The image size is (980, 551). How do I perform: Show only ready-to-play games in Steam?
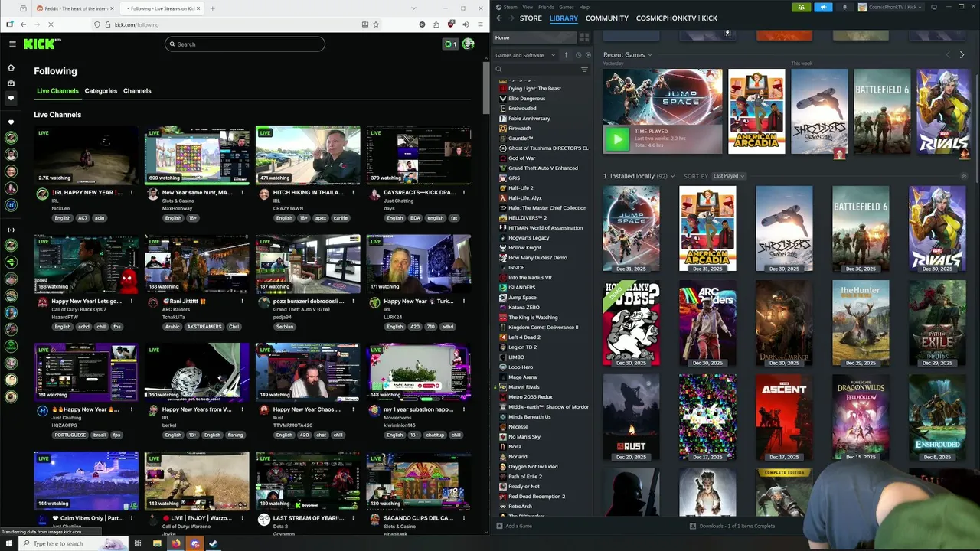(x=588, y=55)
